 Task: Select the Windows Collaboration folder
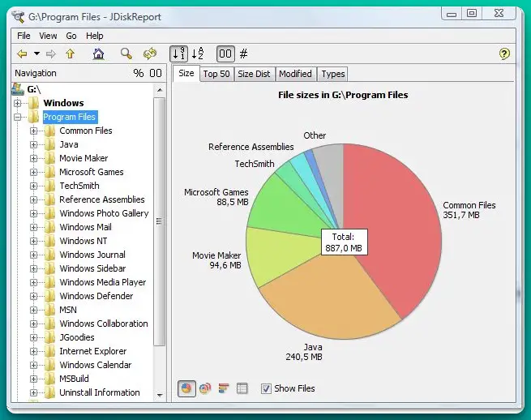click(104, 324)
